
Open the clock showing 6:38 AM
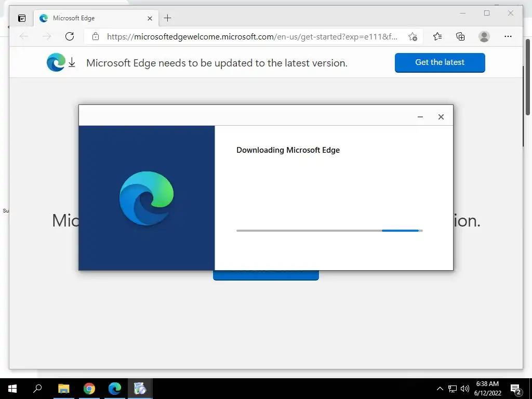coord(487,389)
